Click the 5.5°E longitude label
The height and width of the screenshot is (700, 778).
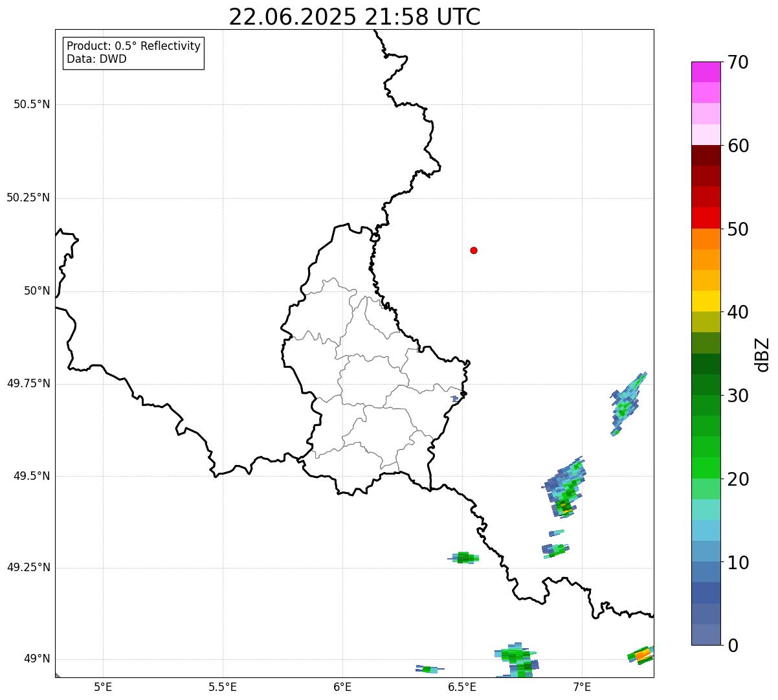(223, 686)
